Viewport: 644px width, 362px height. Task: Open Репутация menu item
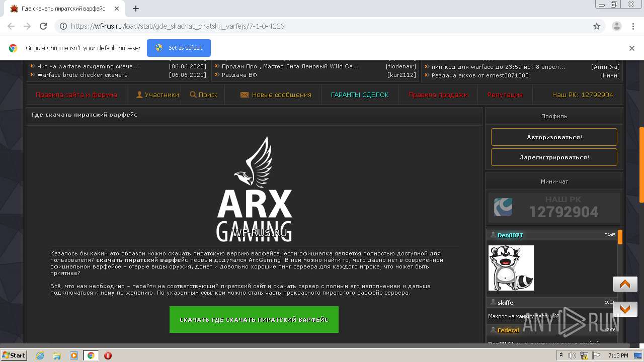tap(505, 95)
